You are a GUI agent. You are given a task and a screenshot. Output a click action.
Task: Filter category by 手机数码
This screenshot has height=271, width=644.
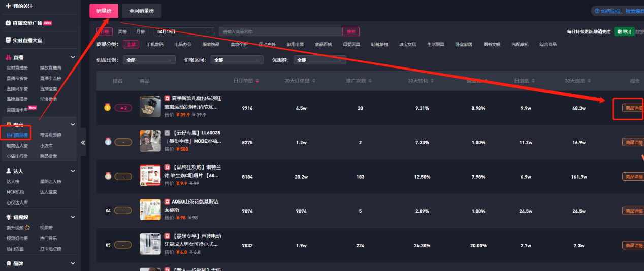[x=155, y=45]
